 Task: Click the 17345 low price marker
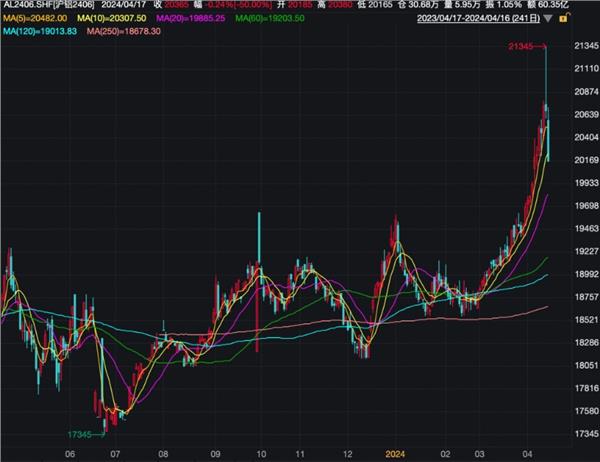[x=87, y=434]
